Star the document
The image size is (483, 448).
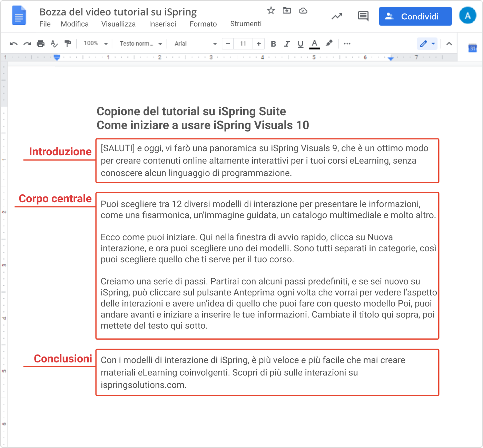pos(271,11)
